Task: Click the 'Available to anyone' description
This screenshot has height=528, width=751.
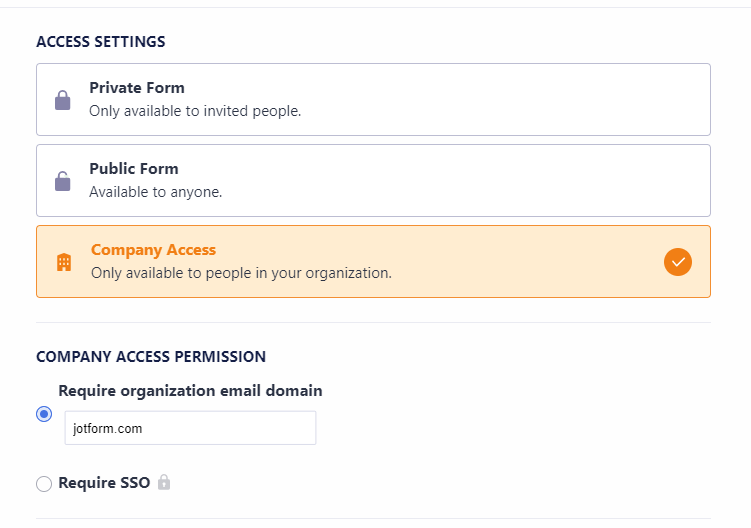Action: point(155,192)
